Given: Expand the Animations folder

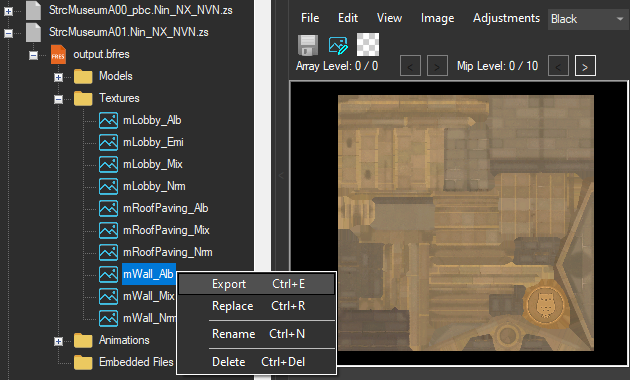Looking at the screenshot, I should tap(59, 341).
